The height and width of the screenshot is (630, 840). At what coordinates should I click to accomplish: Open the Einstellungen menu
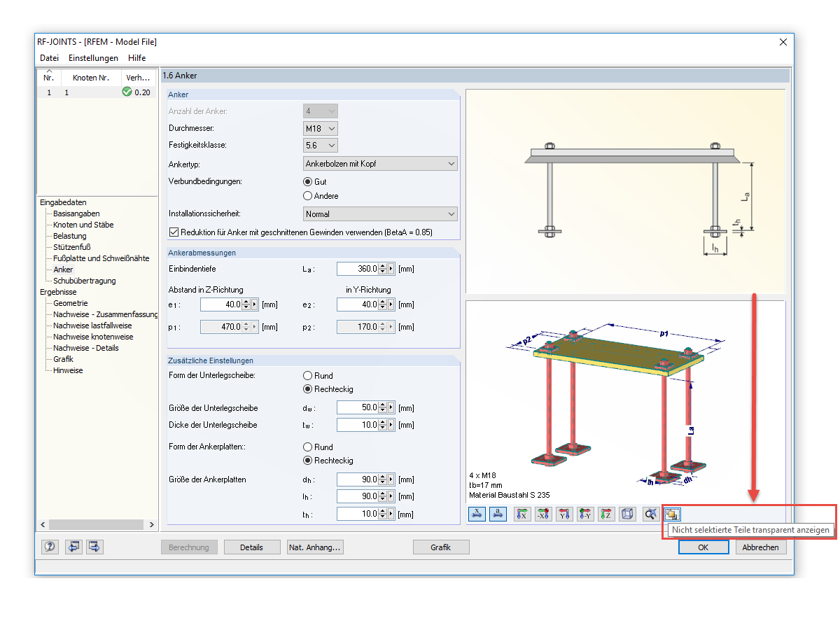point(94,58)
